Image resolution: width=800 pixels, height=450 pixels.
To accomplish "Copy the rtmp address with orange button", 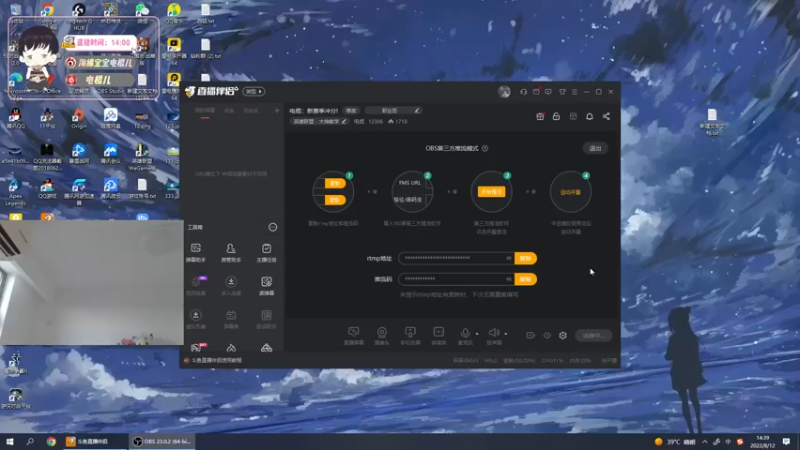I will pyautogui.click(x=526, y=258).
